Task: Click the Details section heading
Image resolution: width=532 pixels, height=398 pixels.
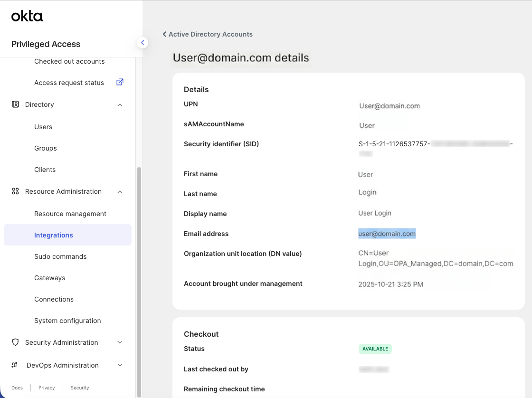Action: coord(196,90)
